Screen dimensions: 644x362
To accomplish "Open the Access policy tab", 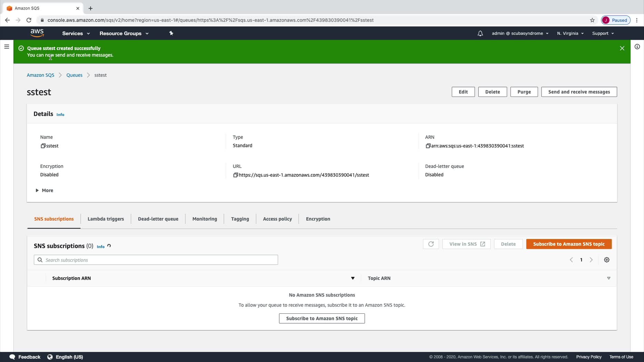I will click(x=277, y=219).
